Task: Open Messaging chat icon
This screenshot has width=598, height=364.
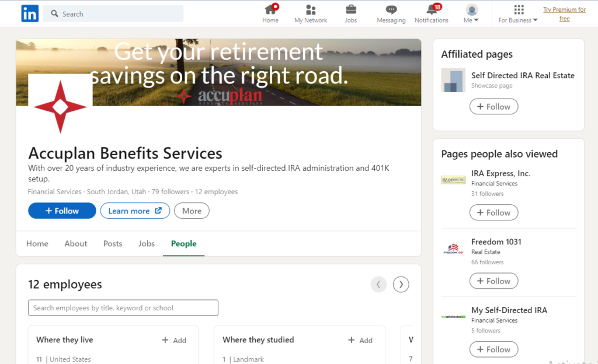Action: [391, 13]
